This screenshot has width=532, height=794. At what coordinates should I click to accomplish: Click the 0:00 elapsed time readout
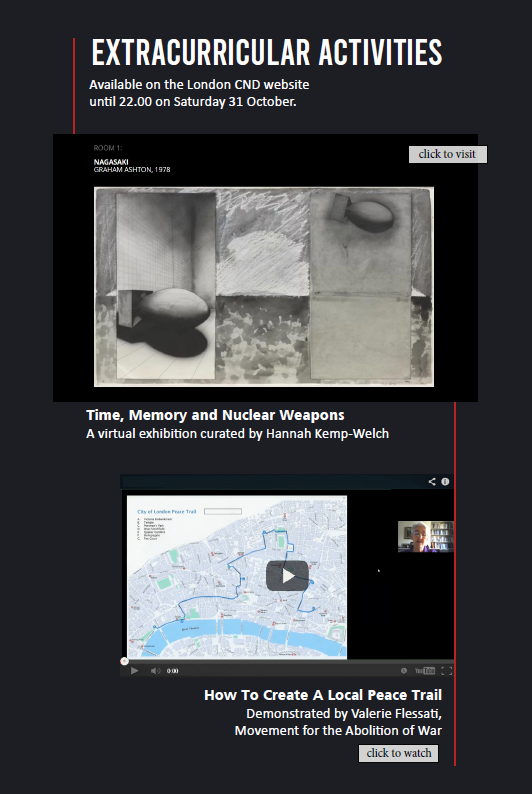pos(173,670)
